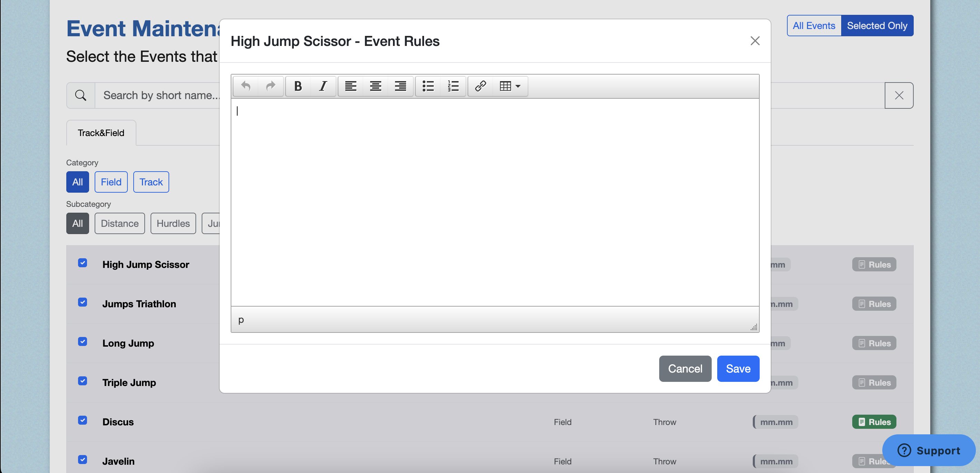Click the p element path in status bar

pyautogui.click(x=241, y=320)
